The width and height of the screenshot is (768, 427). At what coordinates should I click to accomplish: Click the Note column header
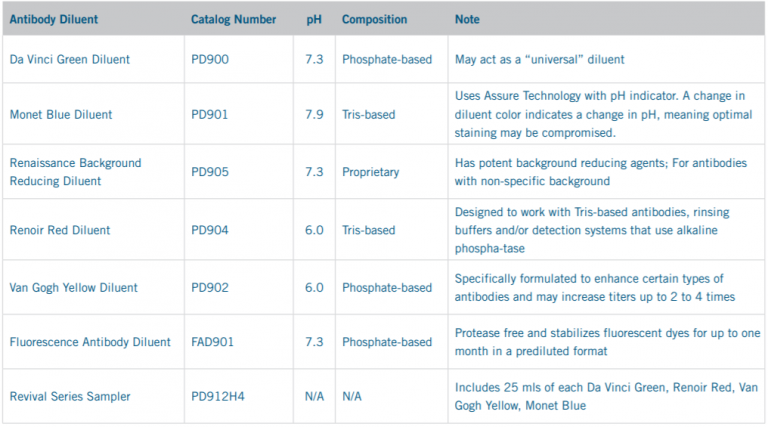[x=467, y=20]
